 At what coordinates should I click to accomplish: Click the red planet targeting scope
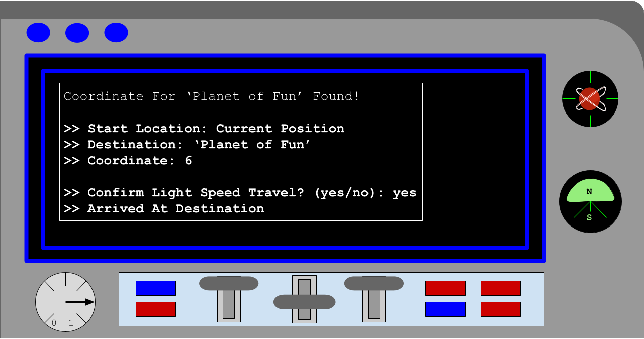point(590,99)
